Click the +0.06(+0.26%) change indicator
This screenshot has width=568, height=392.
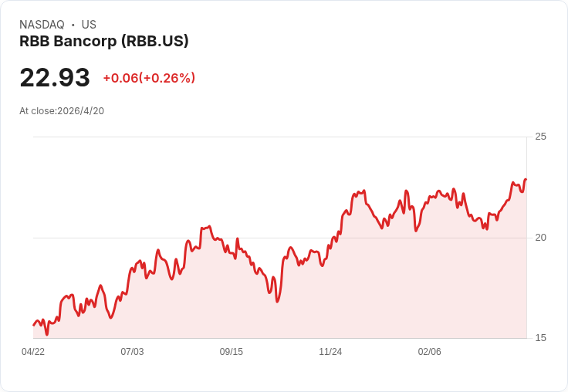(x=149, y=78)
